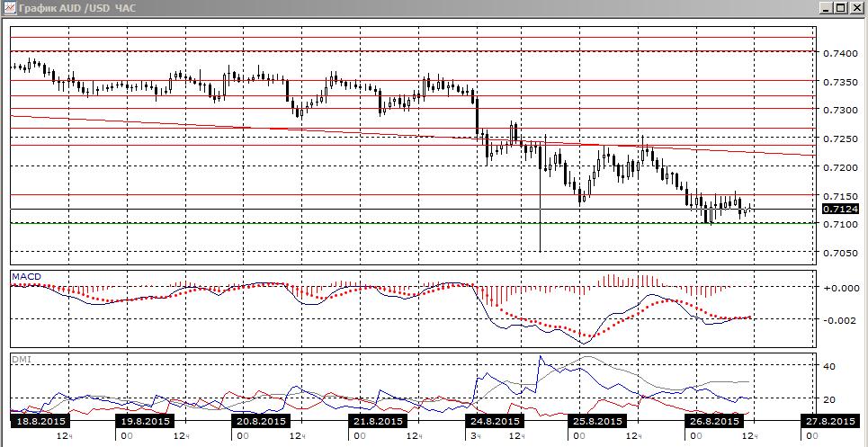Click the 0.7250 price axis label
The image size is (868, 447).
tap(840, 139)
